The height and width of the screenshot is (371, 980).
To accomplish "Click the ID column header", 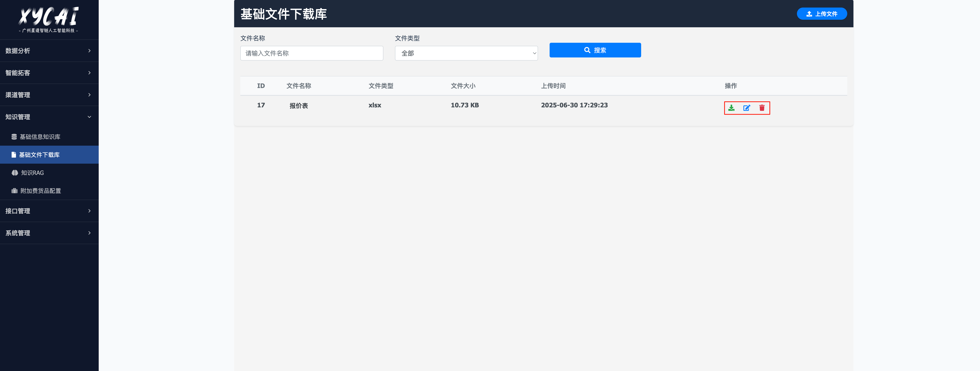I will click(261, 86).
